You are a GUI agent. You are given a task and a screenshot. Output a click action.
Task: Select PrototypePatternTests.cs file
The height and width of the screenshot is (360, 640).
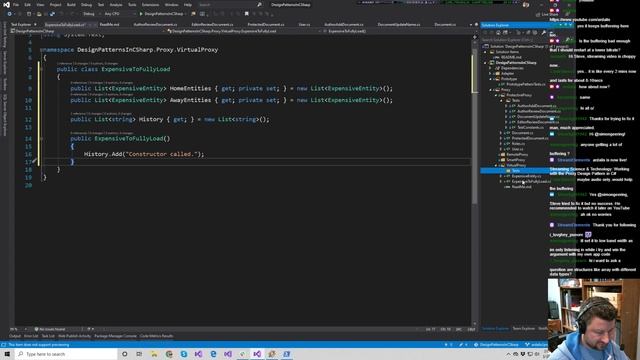pos(525,84)
